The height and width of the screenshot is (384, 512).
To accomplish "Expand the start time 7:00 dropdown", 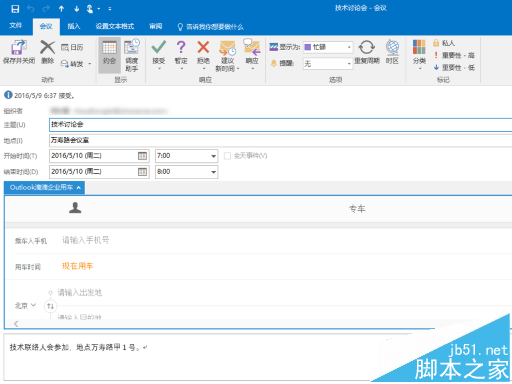I will [213, 156].
